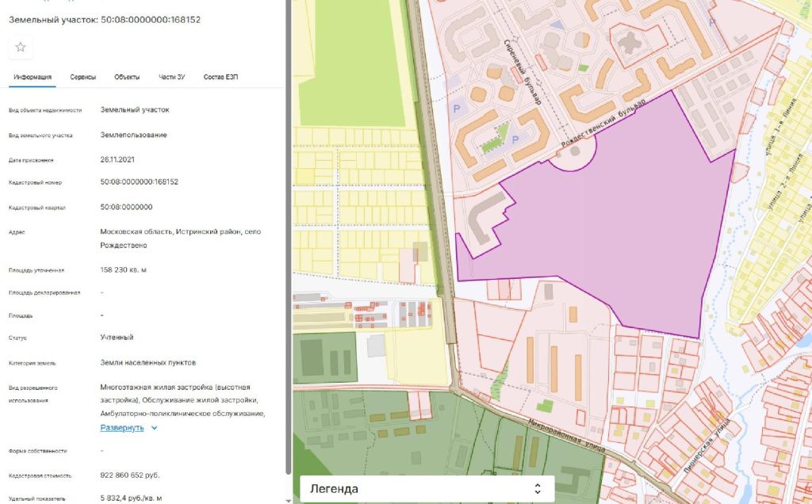Switch to the Состав ЕЭП tab
The height and width of the screenshot is (504, 812).
click(221, 77)
